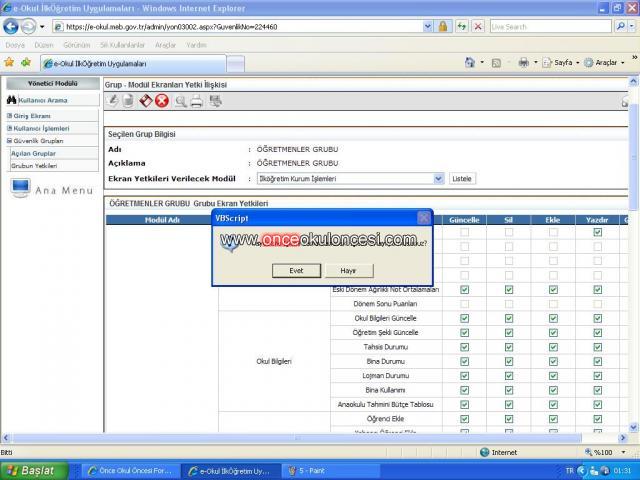Open Ekran Yetkileri Verilecek Modül dropdown
Image resolution: width=640 pixels, height=480 pixels.
pyautogui.click(x=439, y=179)
